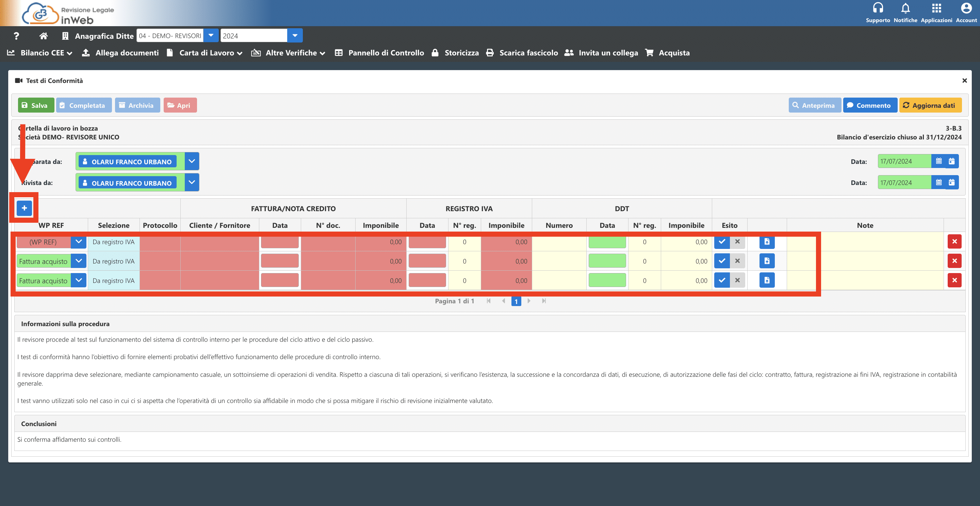Delete first table row with red X
Image resolution: width=980 pixels, height=506 pixels.
954,242
